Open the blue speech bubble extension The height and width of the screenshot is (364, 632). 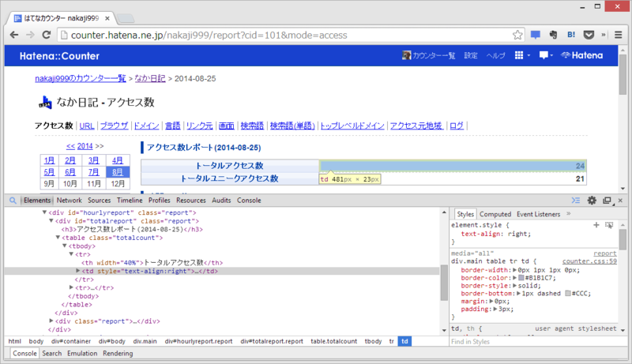(536, 35)
